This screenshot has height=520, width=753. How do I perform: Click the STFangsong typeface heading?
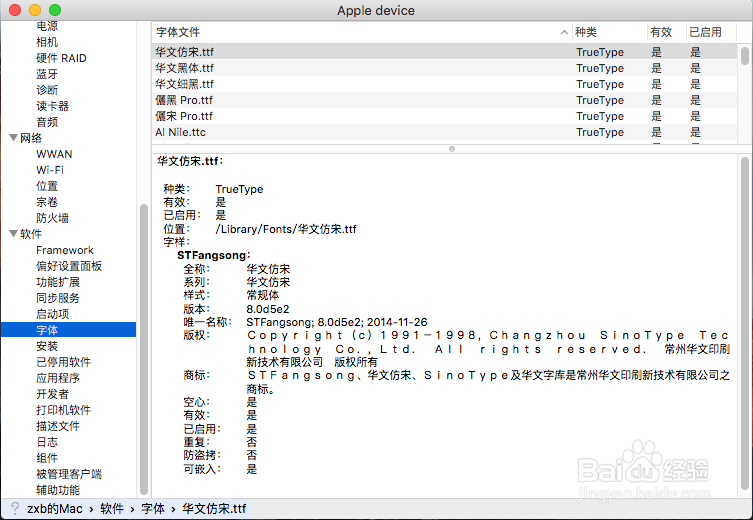[214, 255]
